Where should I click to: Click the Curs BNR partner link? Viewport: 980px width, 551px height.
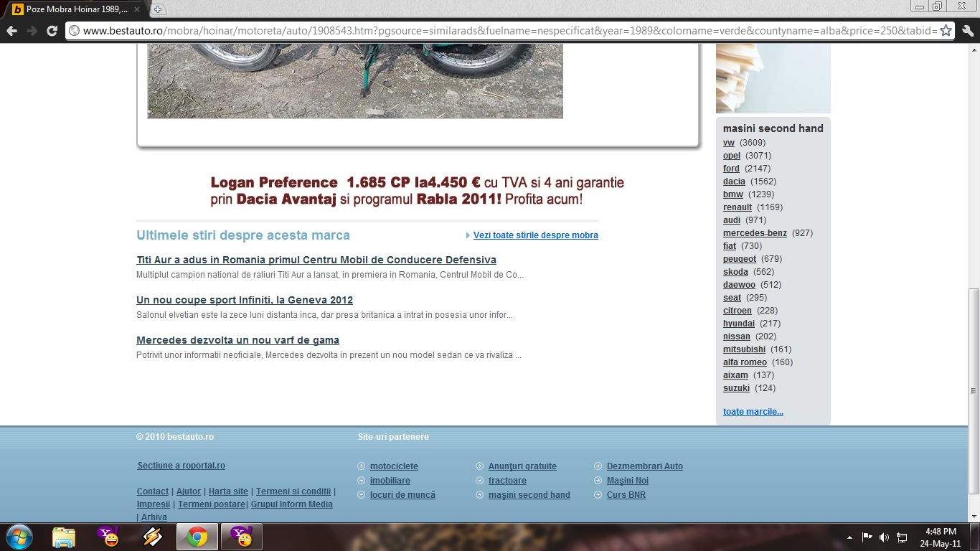tap(626, 495)
